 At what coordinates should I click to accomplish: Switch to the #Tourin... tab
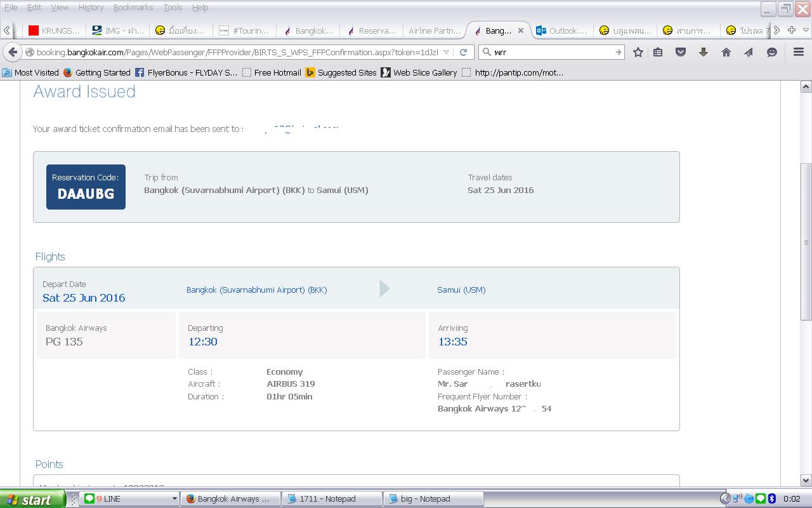click(x=244, y=30)
